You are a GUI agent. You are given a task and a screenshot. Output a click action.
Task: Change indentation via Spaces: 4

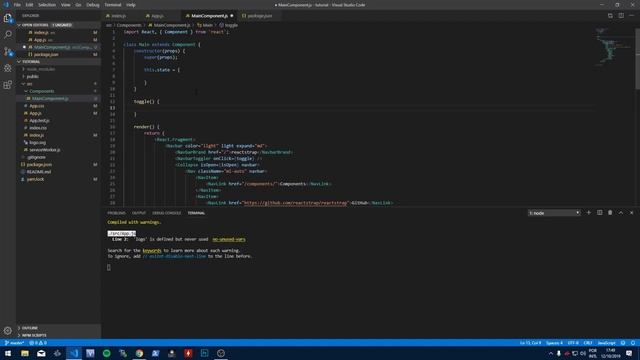(554, 343)
